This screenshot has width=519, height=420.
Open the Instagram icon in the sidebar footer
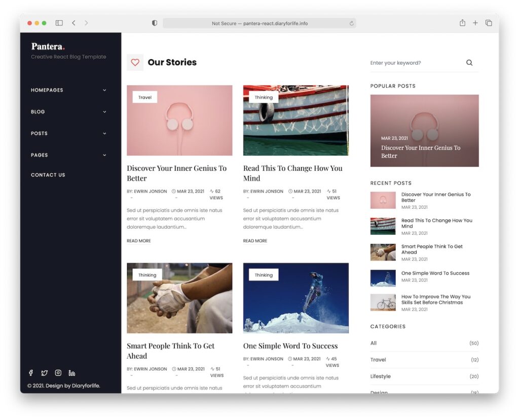click(x=58, y=372)
